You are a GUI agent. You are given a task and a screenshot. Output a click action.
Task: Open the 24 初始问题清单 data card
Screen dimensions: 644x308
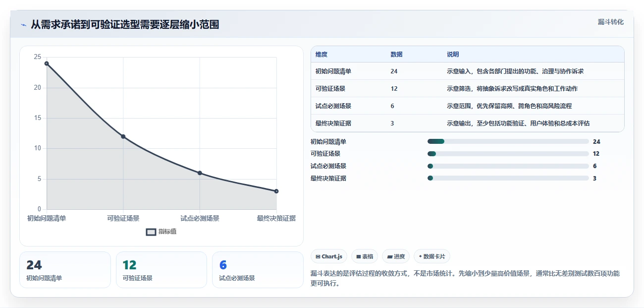coord(65,270)
